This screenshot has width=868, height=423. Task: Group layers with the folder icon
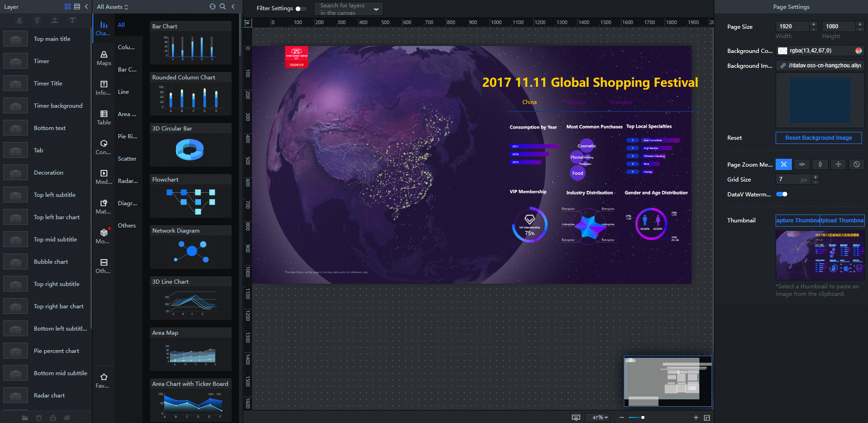coord(25,418)
